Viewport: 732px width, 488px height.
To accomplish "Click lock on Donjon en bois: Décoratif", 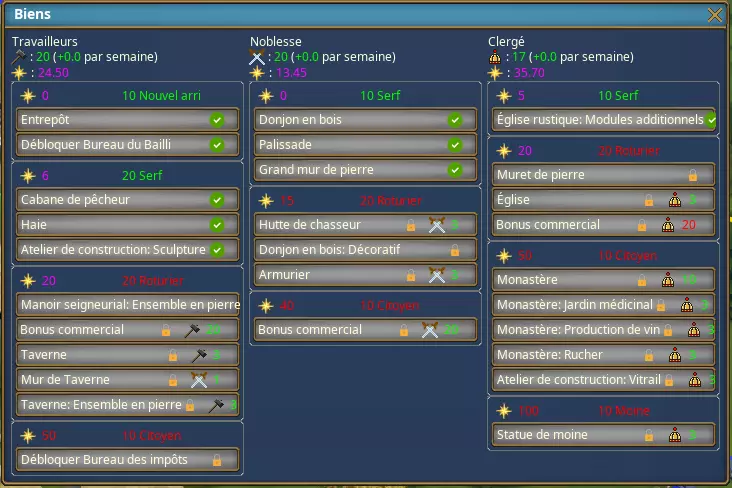I will [x=455, y=250].
